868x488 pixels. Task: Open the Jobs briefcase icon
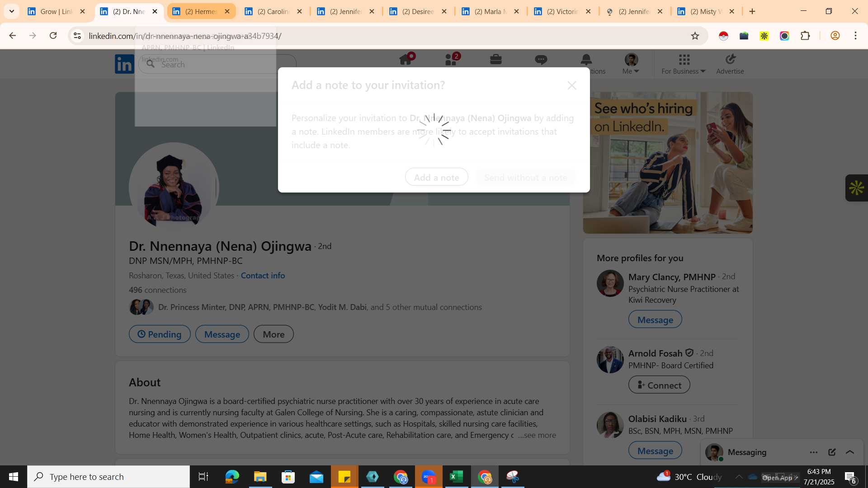(496, 60)
